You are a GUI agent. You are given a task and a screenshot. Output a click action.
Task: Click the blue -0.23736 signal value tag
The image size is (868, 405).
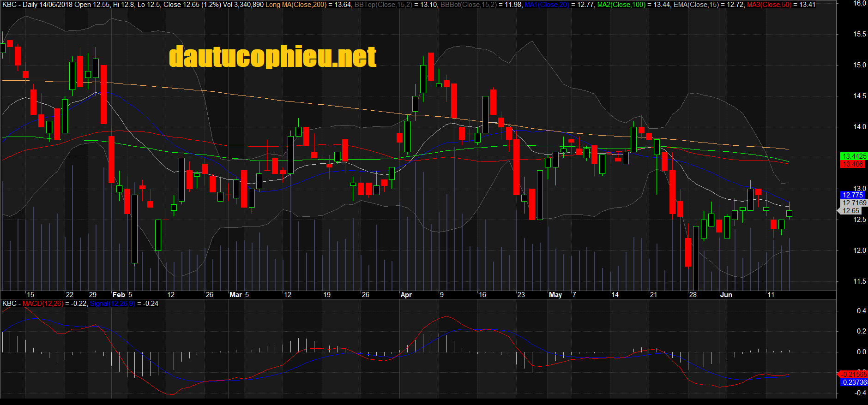854,382
